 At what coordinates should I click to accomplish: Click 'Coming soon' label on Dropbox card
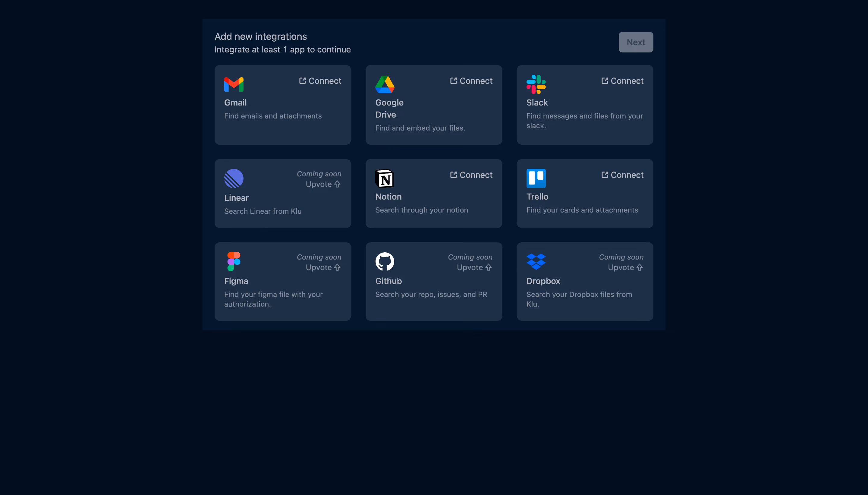point(621,257)
